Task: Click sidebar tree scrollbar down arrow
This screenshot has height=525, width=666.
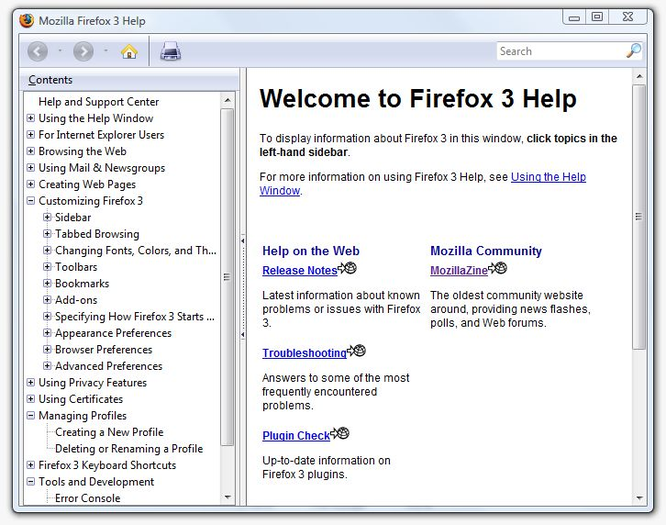Action: 228,497
